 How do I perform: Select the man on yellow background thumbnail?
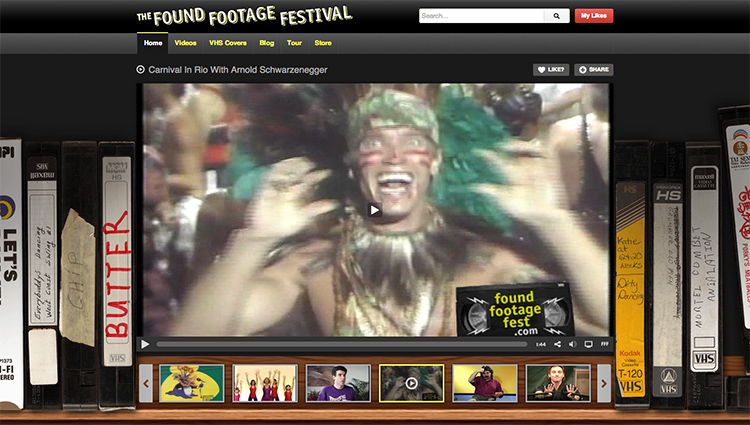click(485, 383)
